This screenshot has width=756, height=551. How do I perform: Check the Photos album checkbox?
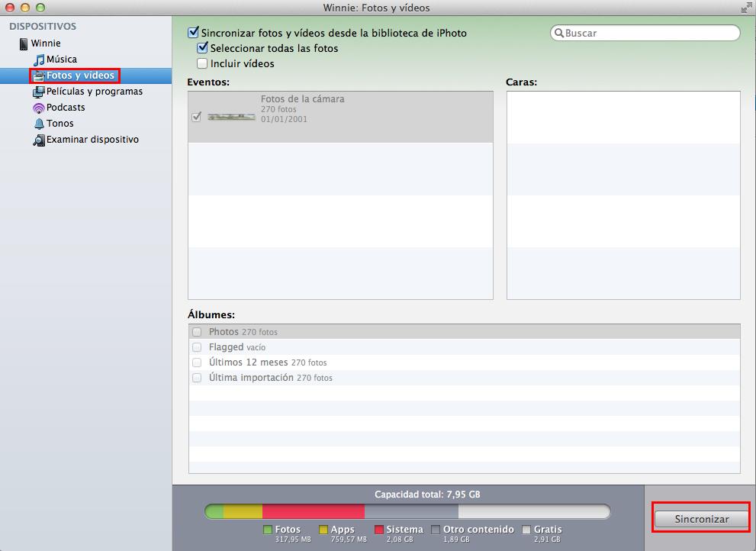[x=197, y=332]
